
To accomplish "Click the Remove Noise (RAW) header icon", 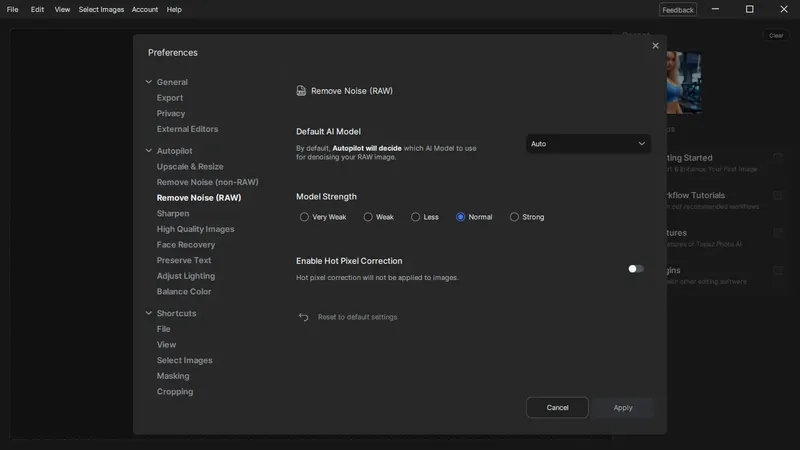I will (x=301, y=91).
